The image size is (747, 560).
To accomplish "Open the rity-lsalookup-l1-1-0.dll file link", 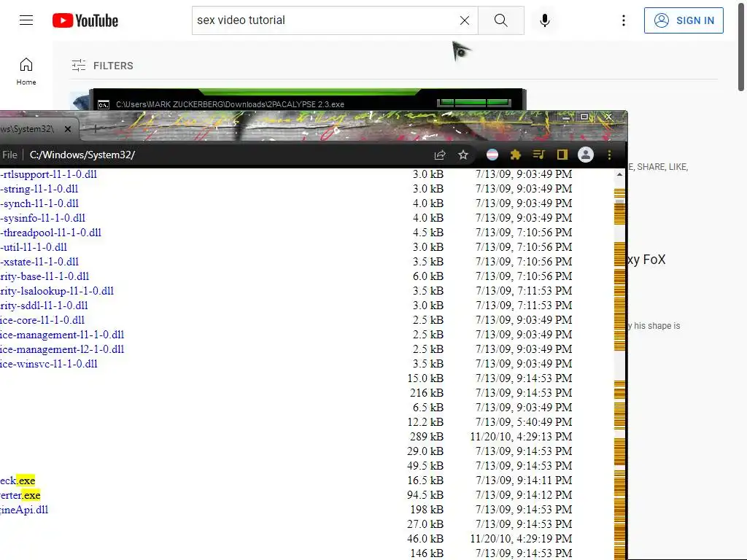I will point(57,291).
